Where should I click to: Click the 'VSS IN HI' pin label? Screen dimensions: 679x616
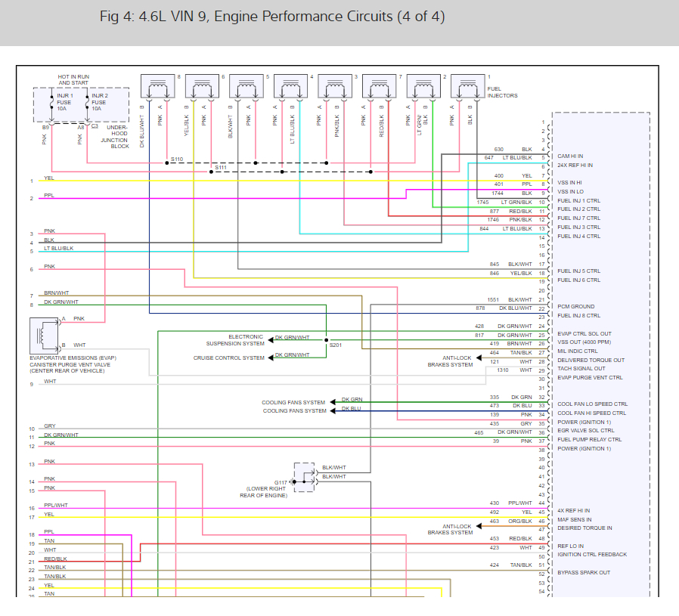[x=569, y=183]
